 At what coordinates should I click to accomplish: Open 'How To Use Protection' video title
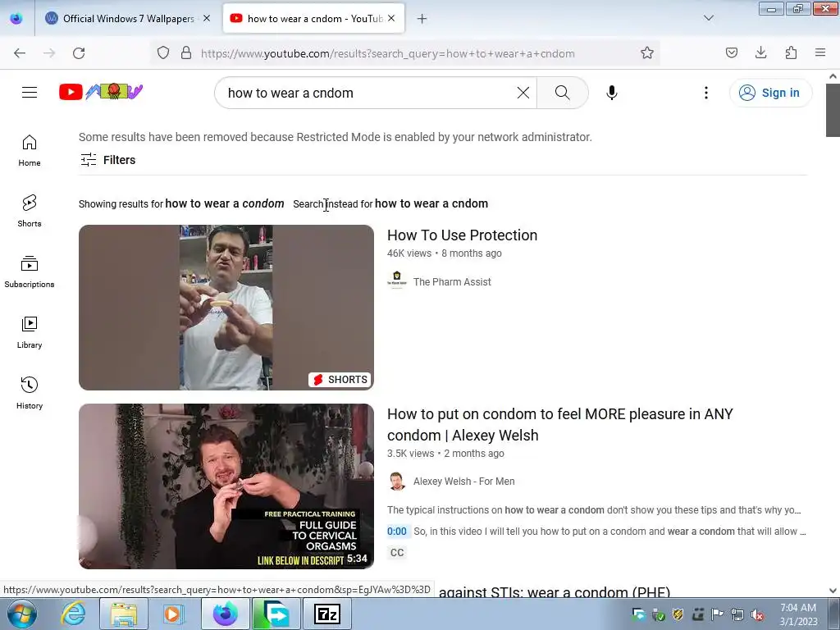coord(463,235)
